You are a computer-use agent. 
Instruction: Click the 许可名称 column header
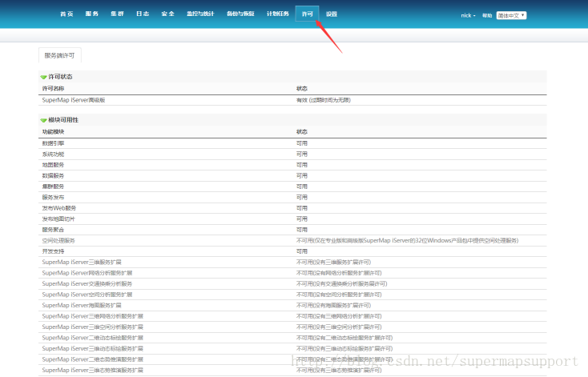[53, 88]
